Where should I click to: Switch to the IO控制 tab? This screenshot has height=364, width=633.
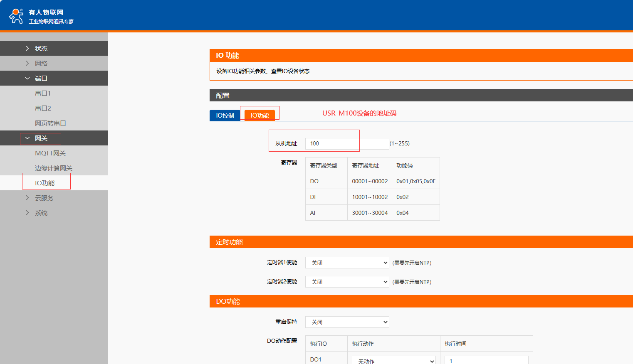[x=225, y=116]
